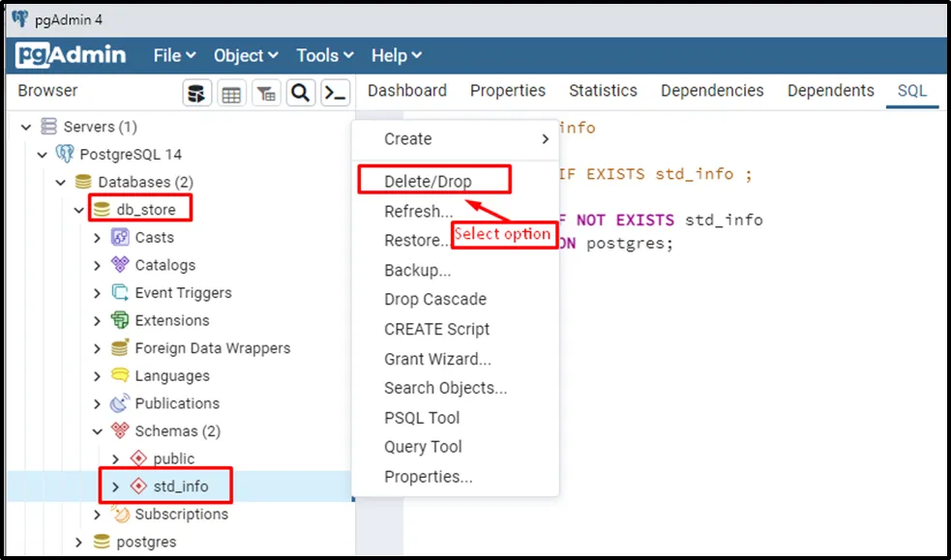951x560 pixels.
Task: Click the Query Tool database icon in Browser toolbar
Action: pyautogui.click(x=197, y=93)
